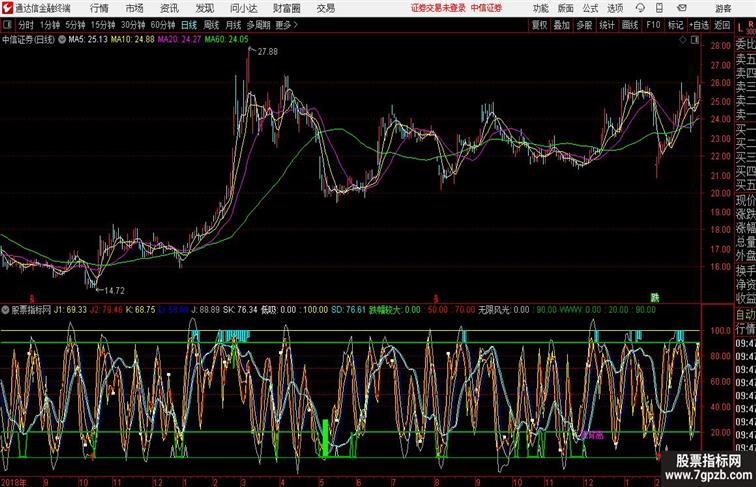This screenshot has width=756, height=487.
Task: Open the 功能 menu
Action: (x=540, y=8)
